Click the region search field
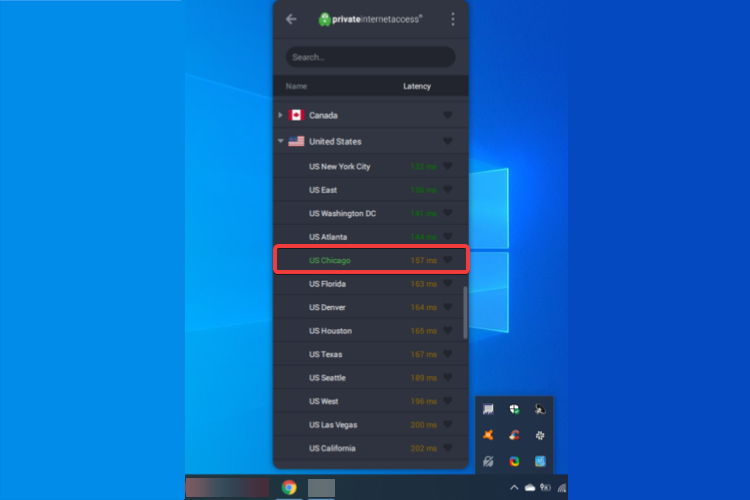 [370, 57]
